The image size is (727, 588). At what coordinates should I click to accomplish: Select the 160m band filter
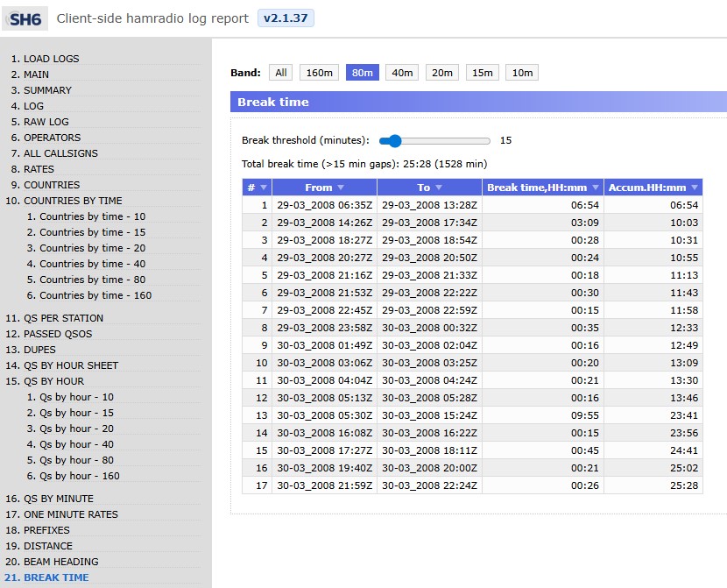point(319,73)
